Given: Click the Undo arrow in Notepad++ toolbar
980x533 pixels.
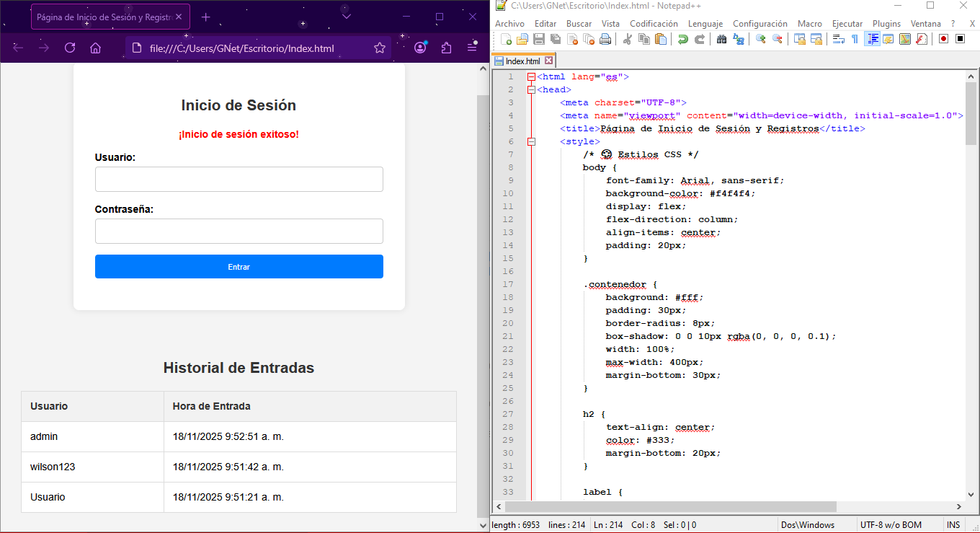Looking at the screenshot, I should [x=682, y=39].
